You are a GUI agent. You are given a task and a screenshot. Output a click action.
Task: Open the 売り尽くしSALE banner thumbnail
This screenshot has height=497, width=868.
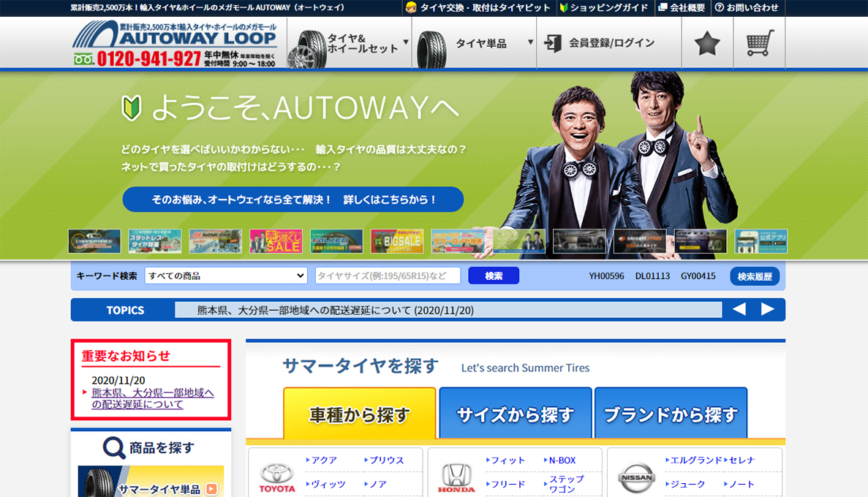click(276, 241)
